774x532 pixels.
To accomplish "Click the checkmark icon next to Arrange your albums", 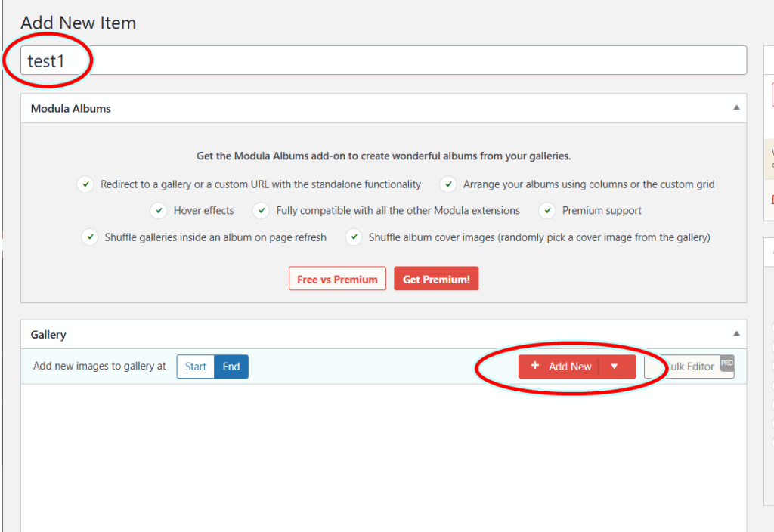I will pos(448,184).
